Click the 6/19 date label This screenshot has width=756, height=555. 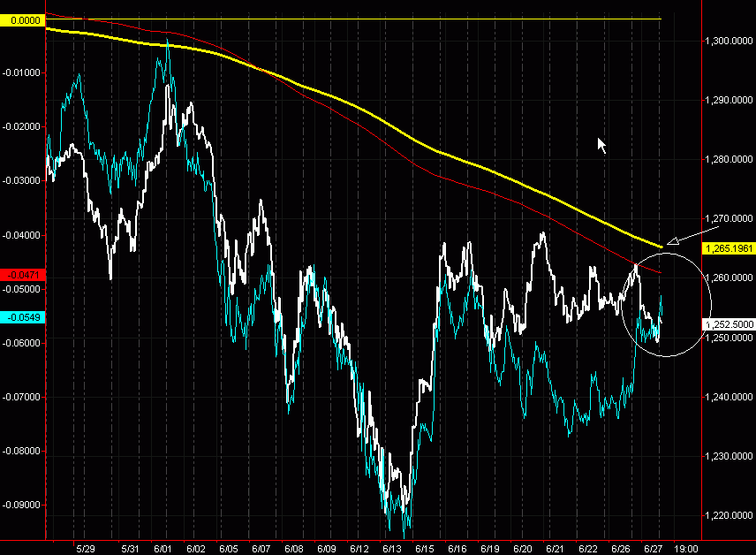pos(490,549)
